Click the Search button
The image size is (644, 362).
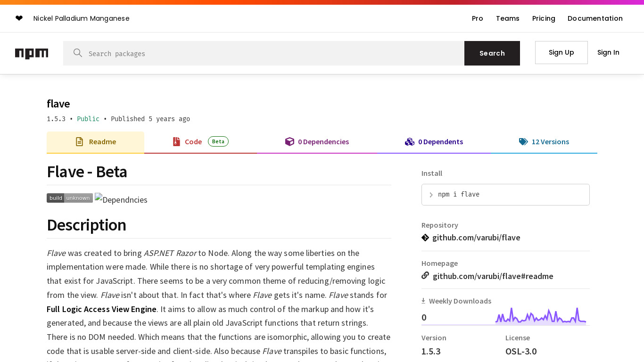[492, 53]
